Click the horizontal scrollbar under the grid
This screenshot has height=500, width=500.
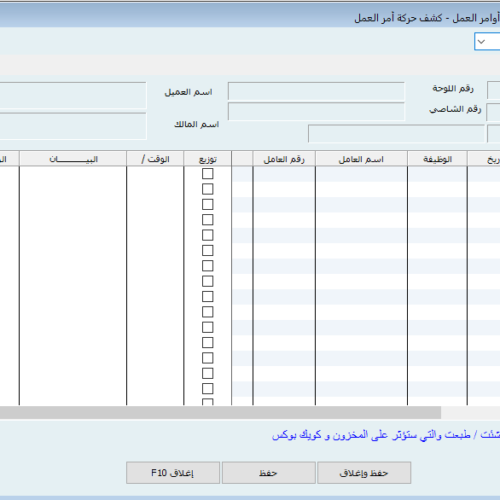[220, 412]
